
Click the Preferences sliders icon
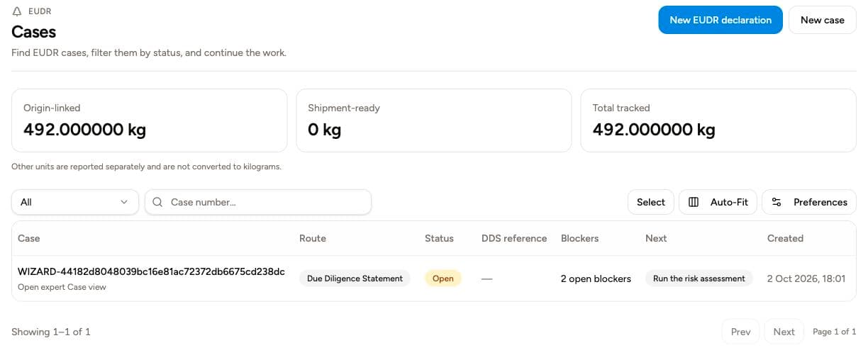pos(777,202)
